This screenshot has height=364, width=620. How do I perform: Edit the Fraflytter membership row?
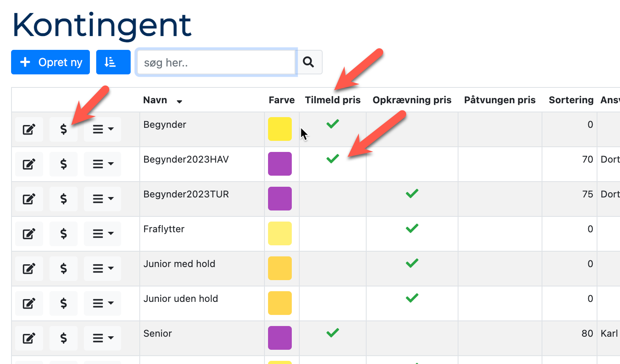(29, 234)
